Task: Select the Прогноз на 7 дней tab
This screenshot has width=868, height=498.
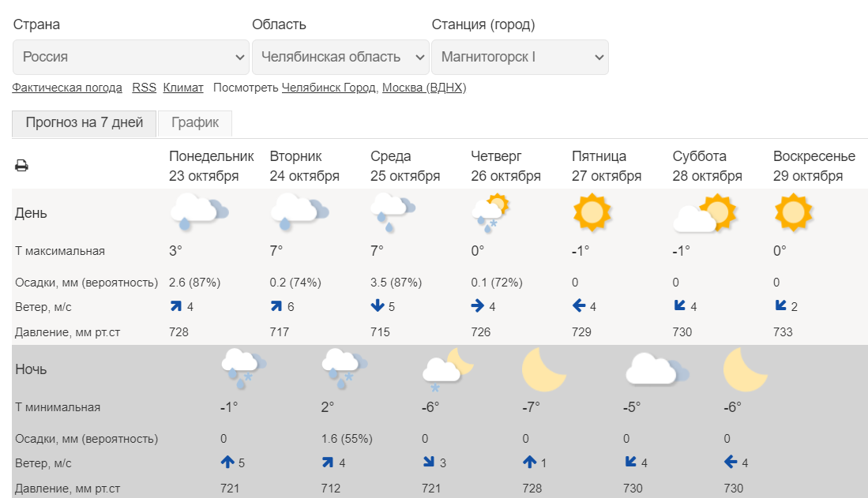Action: coord(85,123)
